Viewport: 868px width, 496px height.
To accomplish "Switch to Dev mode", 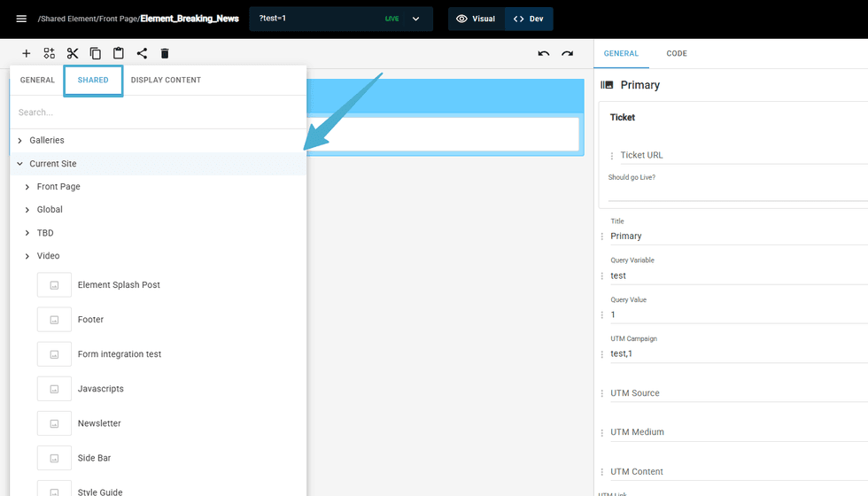I will (x=529, y=19).
